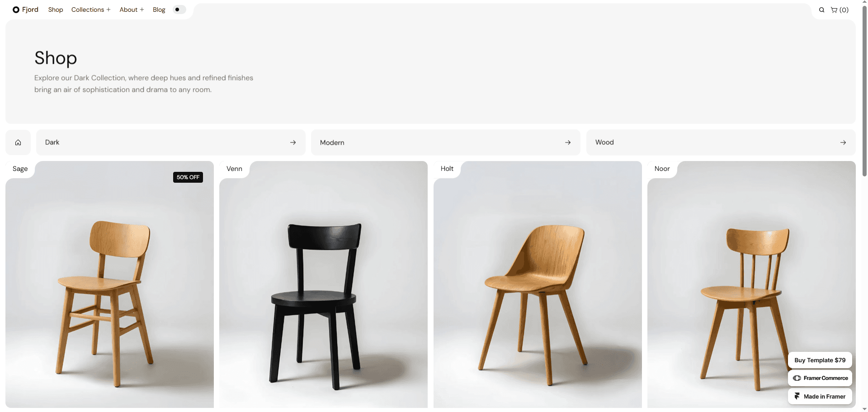Open the Holt chair product

tap(538, 285)
